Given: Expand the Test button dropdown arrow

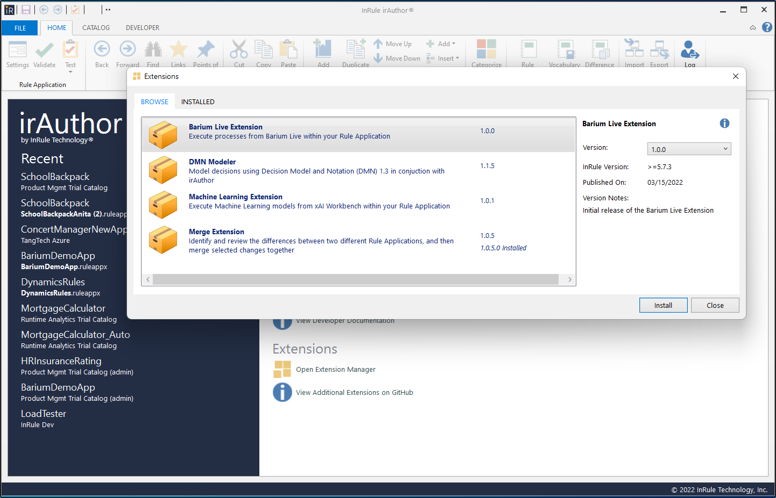Looking at the screenshot, I should click(70, 72).
